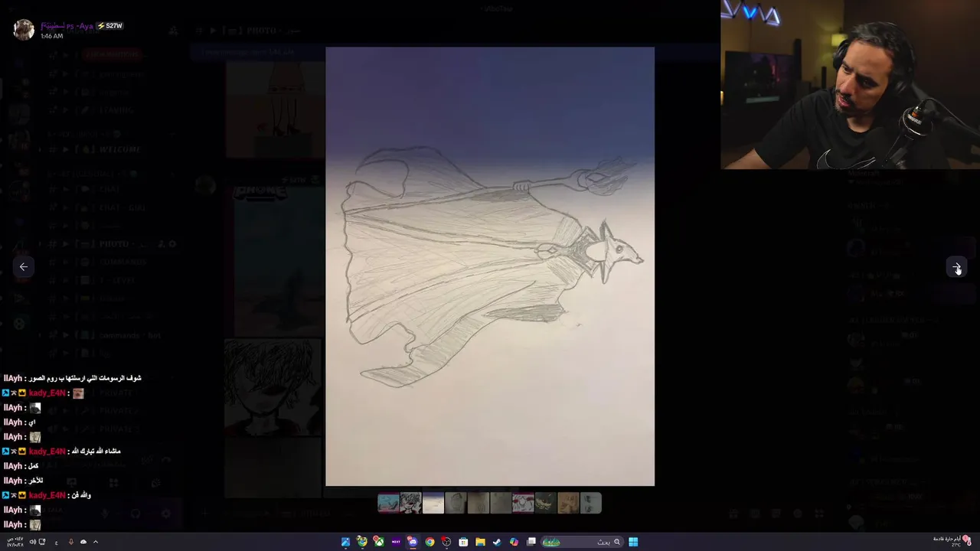Viewport: 980px width, 551px height.
Task: Open the OneDrive cloud tray icon
Action: tap(83, 542)
